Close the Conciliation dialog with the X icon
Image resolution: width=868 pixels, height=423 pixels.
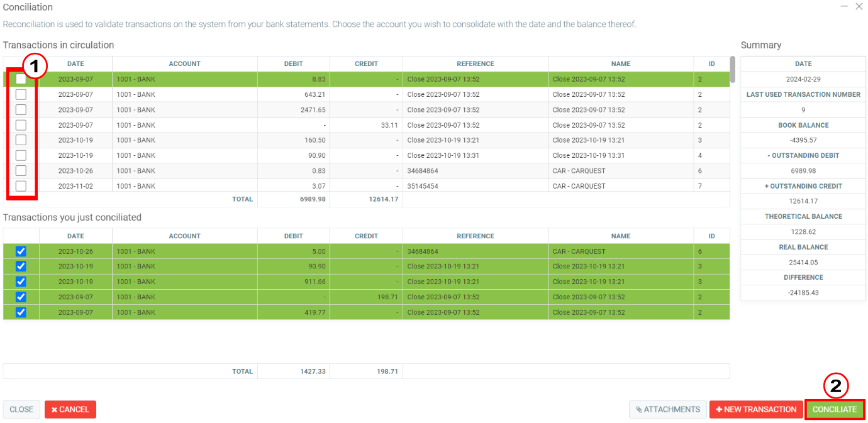tap(859, 6)
